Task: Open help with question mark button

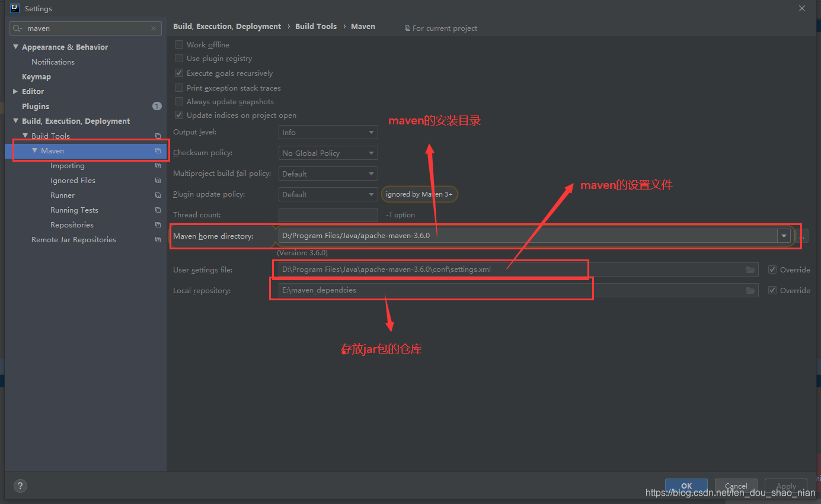Action: click(x=20, y=486)
